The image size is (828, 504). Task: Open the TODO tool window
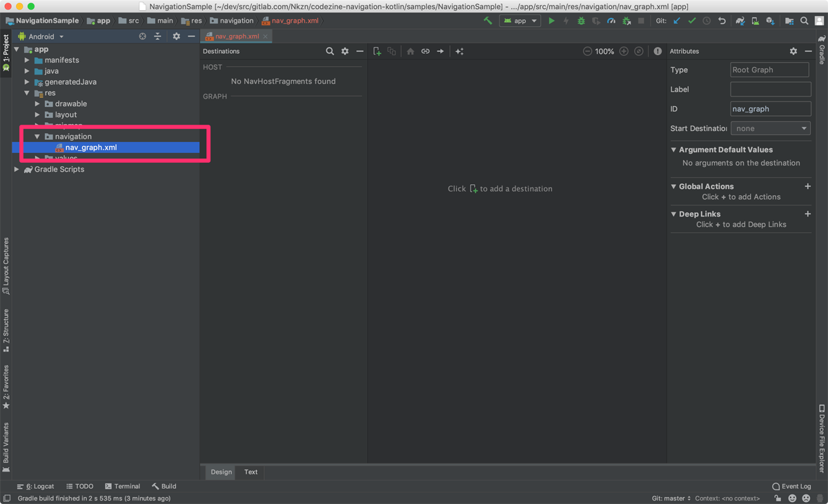[79, 486]
